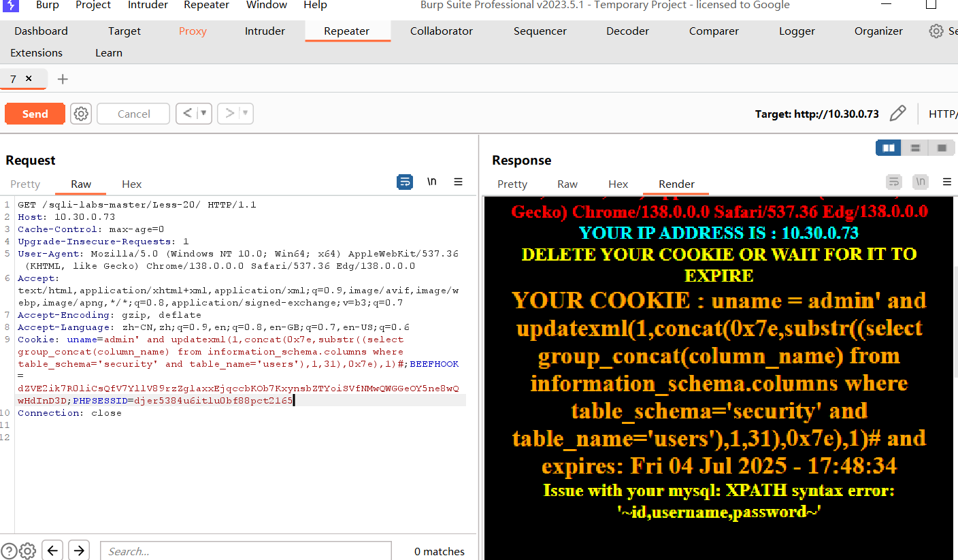Click the '0 matches' search count label

tap(439, 552)
